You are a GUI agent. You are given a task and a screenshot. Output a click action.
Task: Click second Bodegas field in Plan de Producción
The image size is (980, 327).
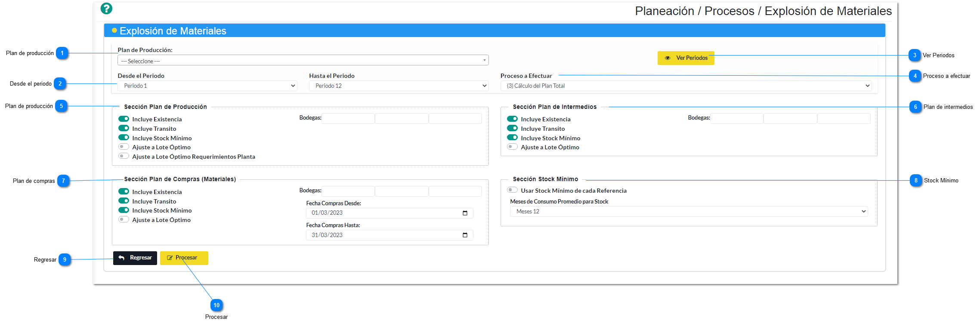click(402, 118)
